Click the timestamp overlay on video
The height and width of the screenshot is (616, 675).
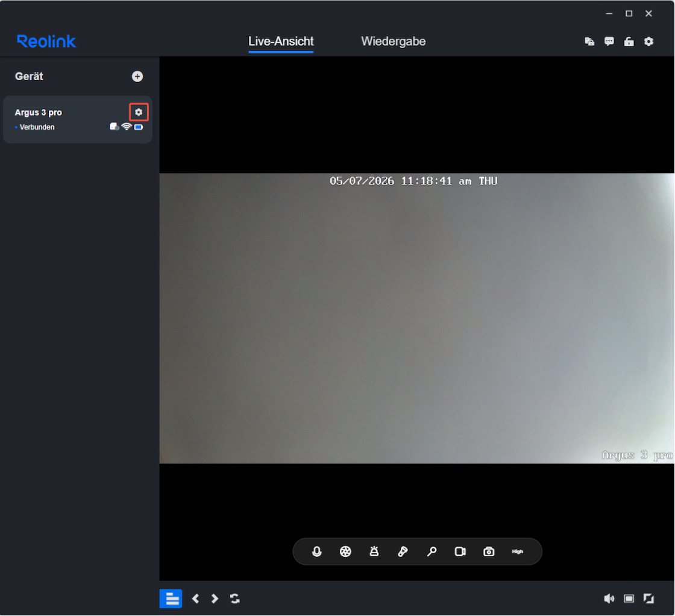click(x=413, y=181)
